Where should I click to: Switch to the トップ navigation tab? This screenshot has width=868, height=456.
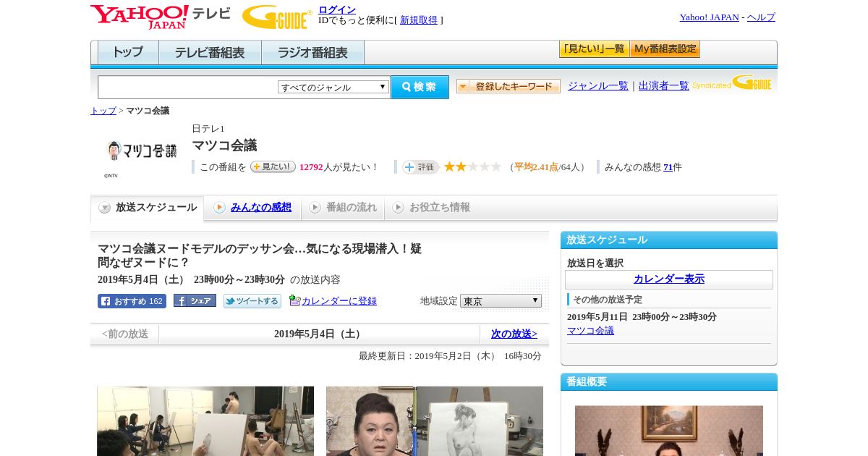pyautogui.click(x=128, y=53)
